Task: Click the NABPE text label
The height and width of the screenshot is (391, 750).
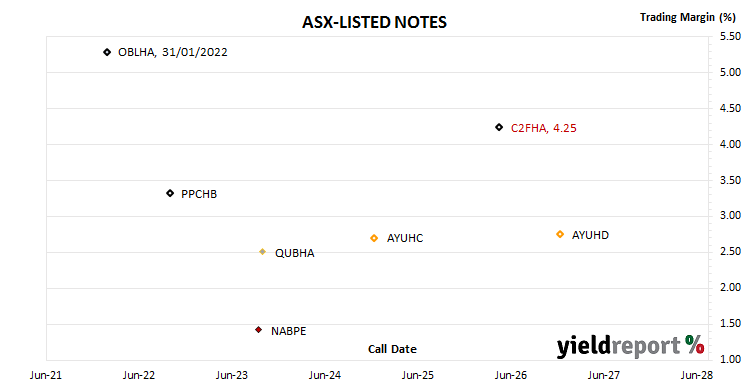Action: 288,331
